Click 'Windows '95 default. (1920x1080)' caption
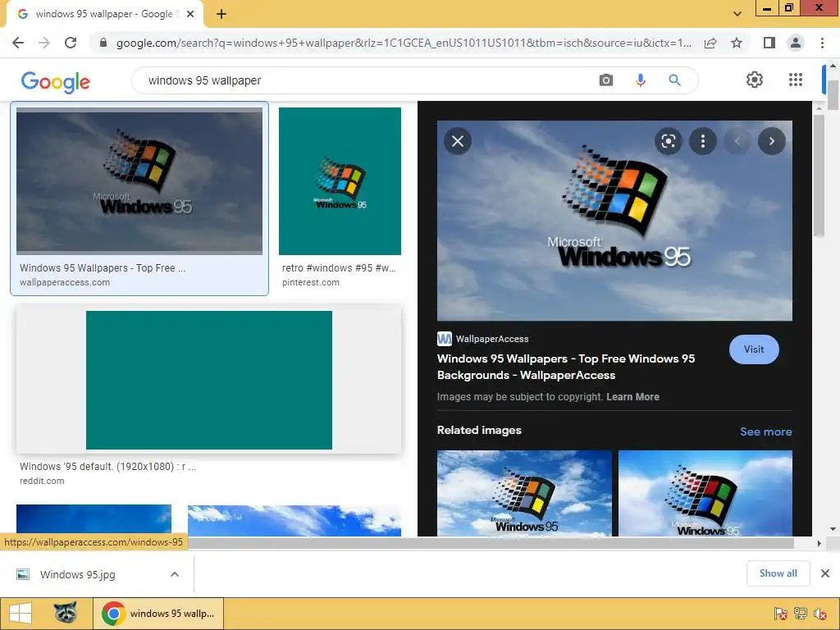Viewport: 840px width, 630px height. pos(107,467)
